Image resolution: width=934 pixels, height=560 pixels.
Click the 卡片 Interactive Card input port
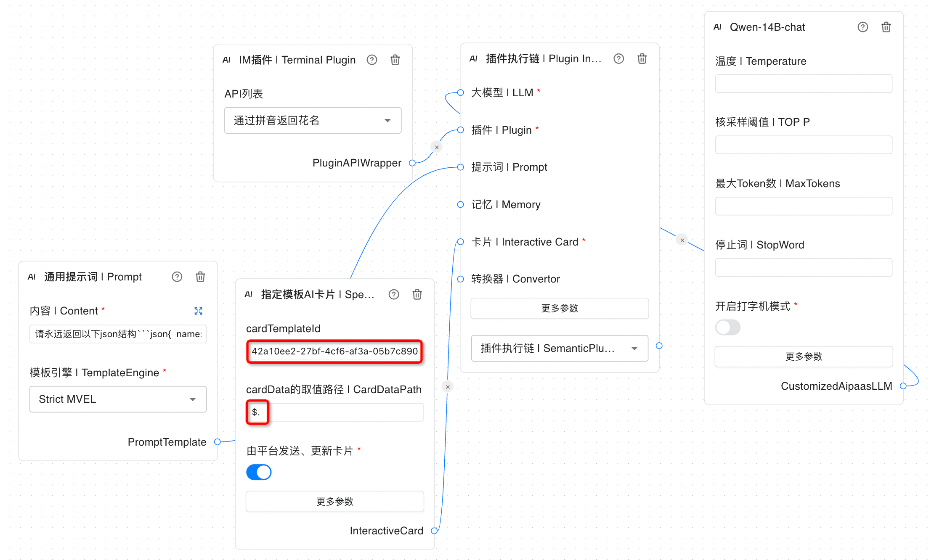[x=460, y=242]
